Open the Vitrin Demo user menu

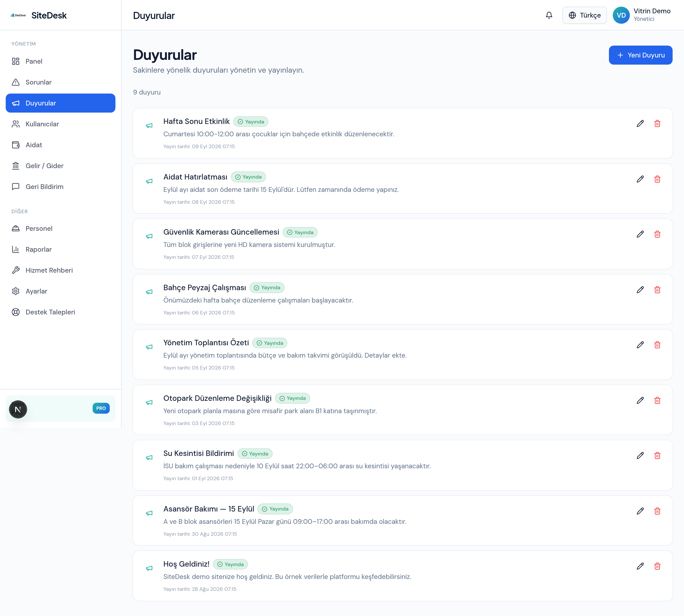(642, 15)
